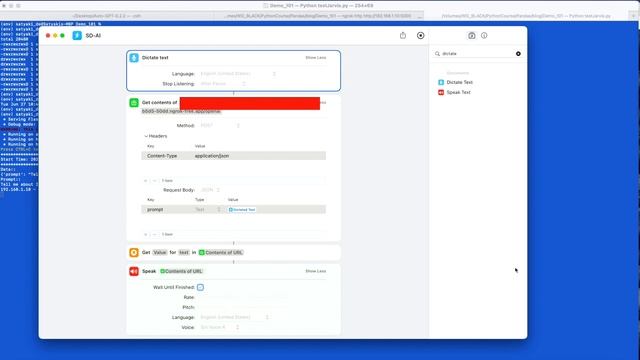Add a request body row with plus button
This screenshot has height=360, width=640.
pyautogui.click(x=146, y=234)
